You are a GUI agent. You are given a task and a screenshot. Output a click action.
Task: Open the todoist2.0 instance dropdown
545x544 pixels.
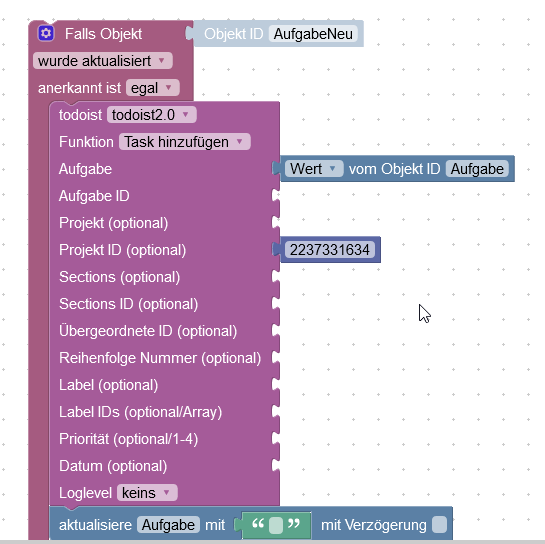coord(152,115)
